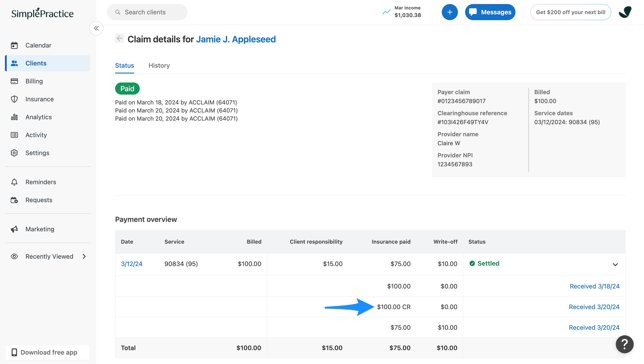Click the search magnifier icon
The image size is (644, 364).
(118, 12)
